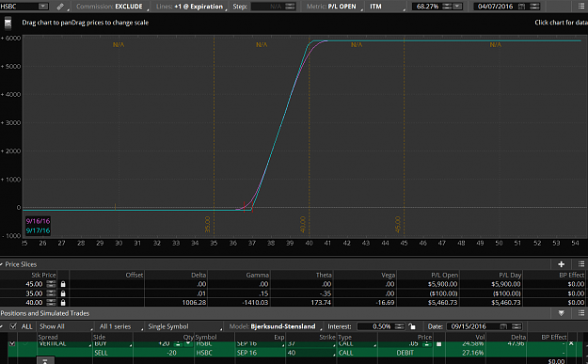Image resolution: width=588 pixels, height=364 pixels.
Task: Click the Theta column header
Action: pos(324,276)
